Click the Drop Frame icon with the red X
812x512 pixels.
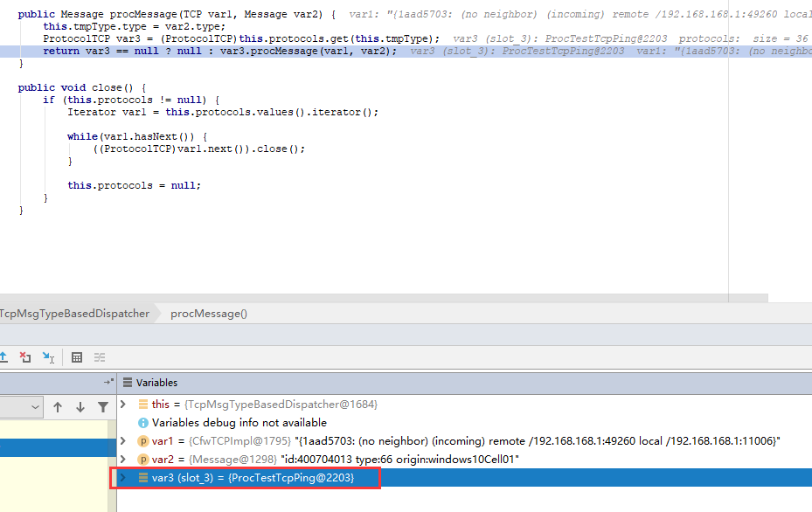[x=25, y=357]
